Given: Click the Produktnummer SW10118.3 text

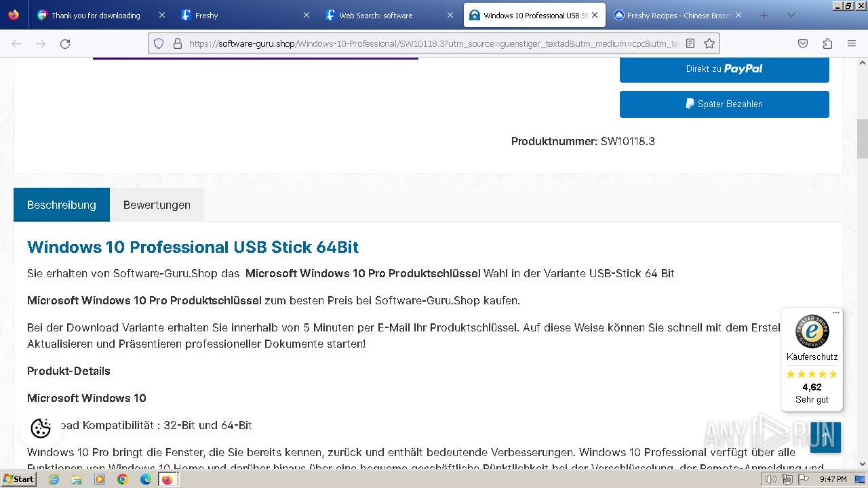Looking at the screenshot, I should [583, 141].
